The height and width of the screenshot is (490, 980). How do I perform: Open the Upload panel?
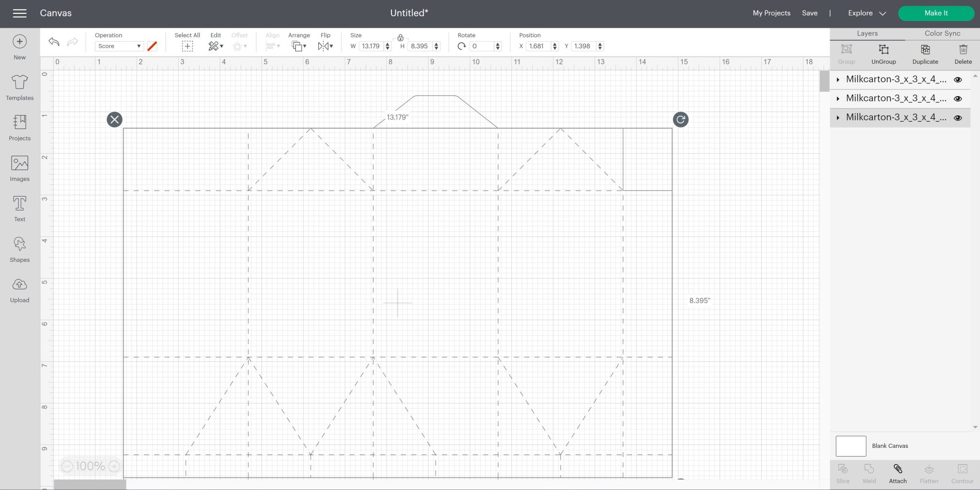[x=20, y=290]
